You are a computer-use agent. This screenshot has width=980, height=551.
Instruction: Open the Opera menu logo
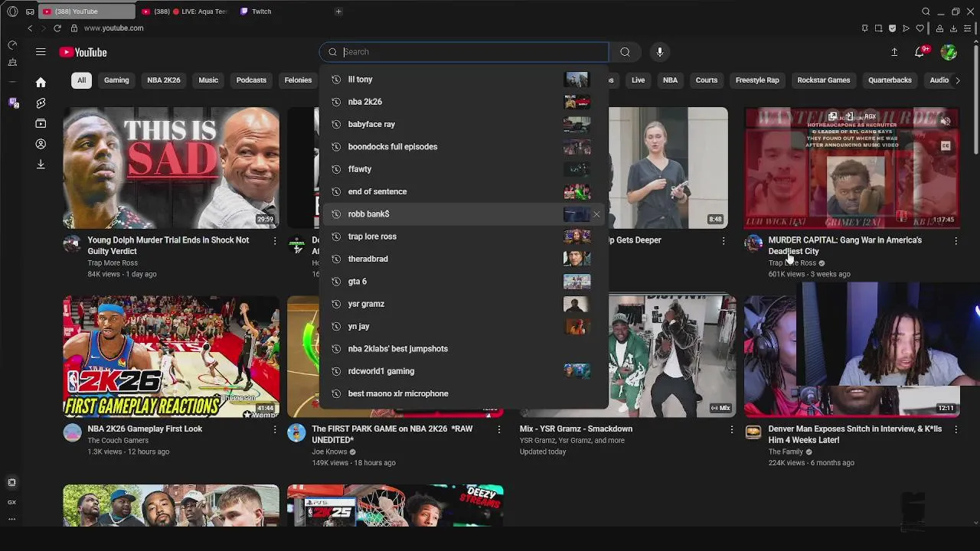pyautogui.click(x=12, y=11)
